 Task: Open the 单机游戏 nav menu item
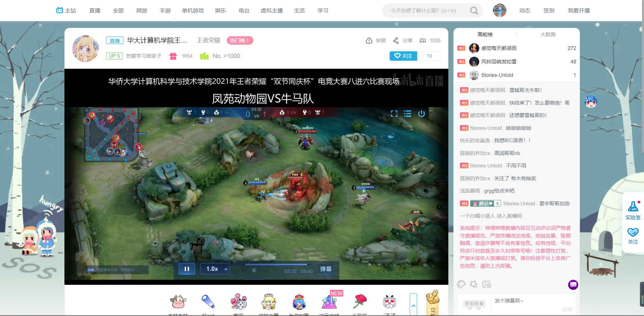pos(193,11)
